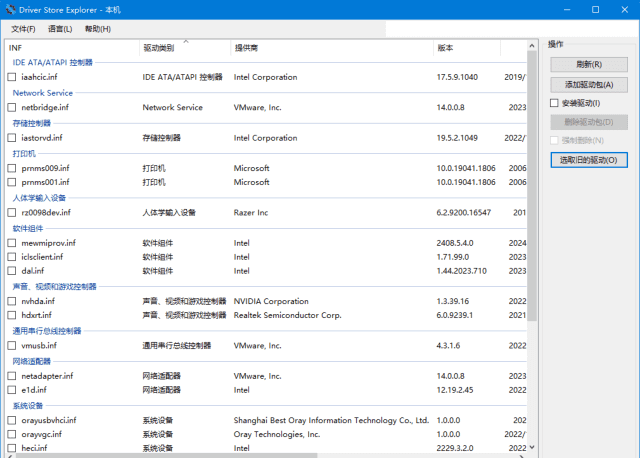Screen dimensions: 640x458
Task: Click version 6.0.9239.1 cell
Action: pos(455,315)
